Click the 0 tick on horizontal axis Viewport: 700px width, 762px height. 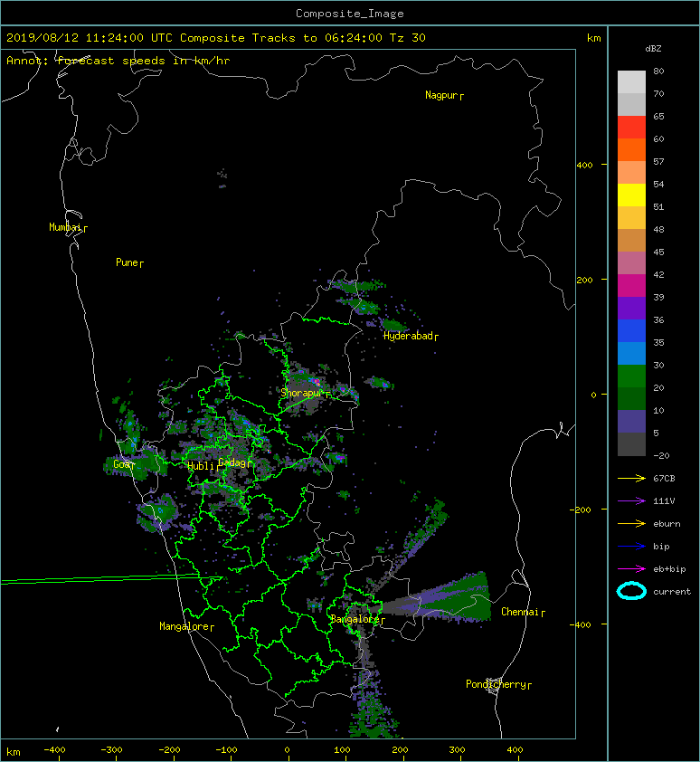pyautogui.click(x=287, y=750)
